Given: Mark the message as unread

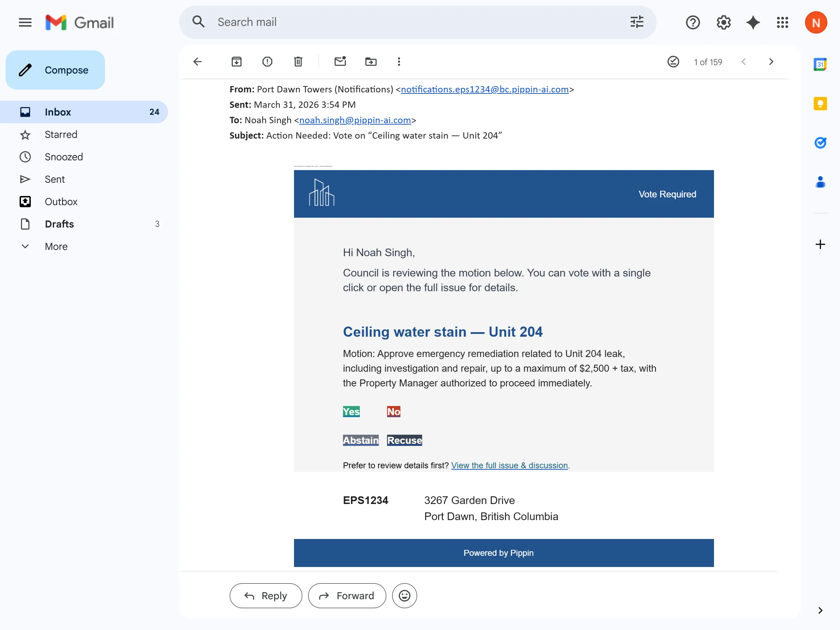Looking at the screenshot, I should (x=340, y=62).
